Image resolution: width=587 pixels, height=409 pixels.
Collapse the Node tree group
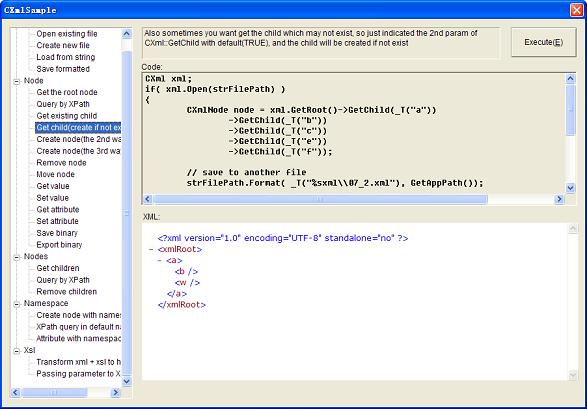16,81
